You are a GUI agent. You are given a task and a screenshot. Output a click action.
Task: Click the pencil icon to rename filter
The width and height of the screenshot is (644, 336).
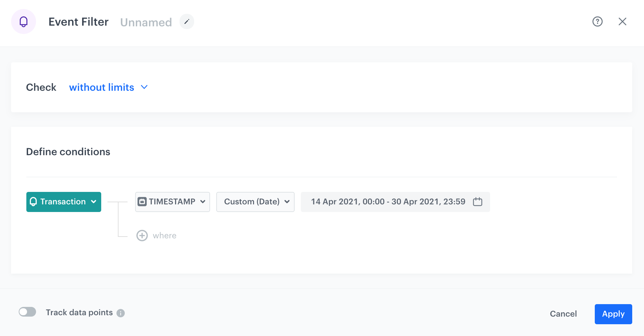186,22
